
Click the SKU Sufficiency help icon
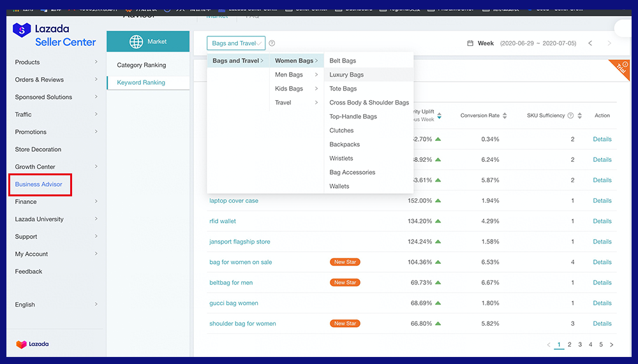[x=570, y=116]
